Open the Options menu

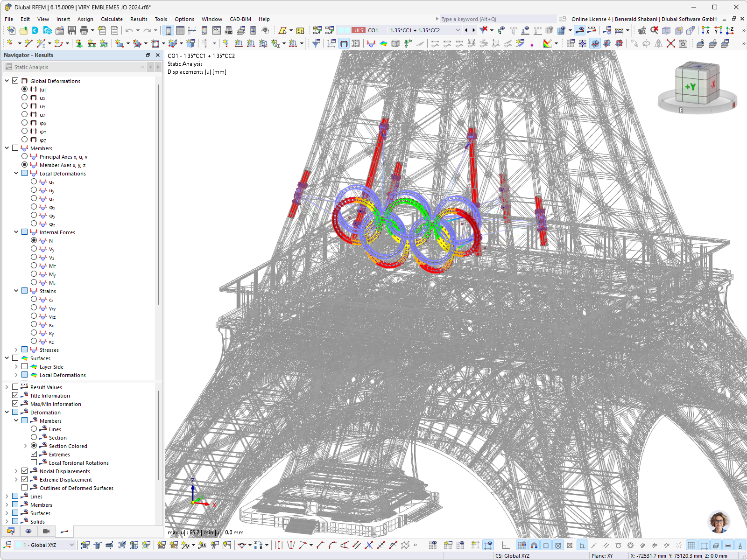(184, 19)
